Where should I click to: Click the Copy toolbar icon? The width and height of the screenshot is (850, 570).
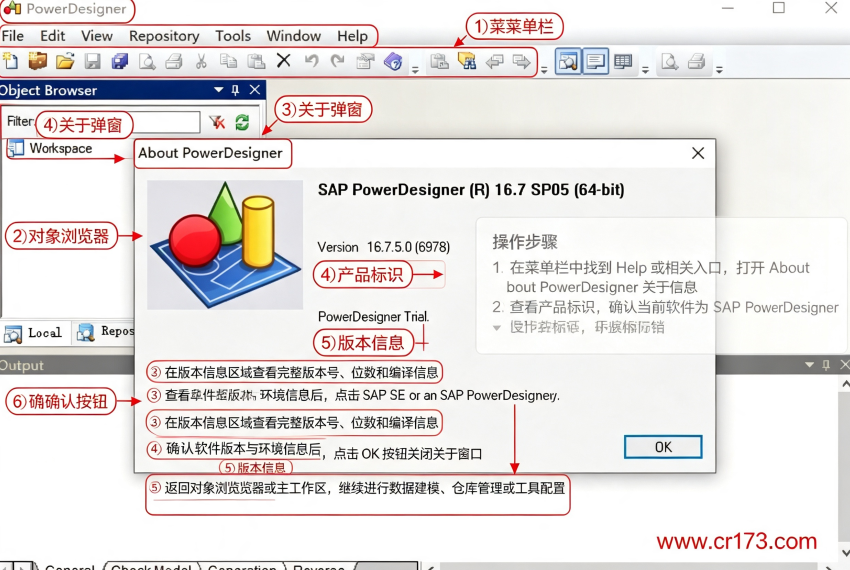tap(228, 61)
